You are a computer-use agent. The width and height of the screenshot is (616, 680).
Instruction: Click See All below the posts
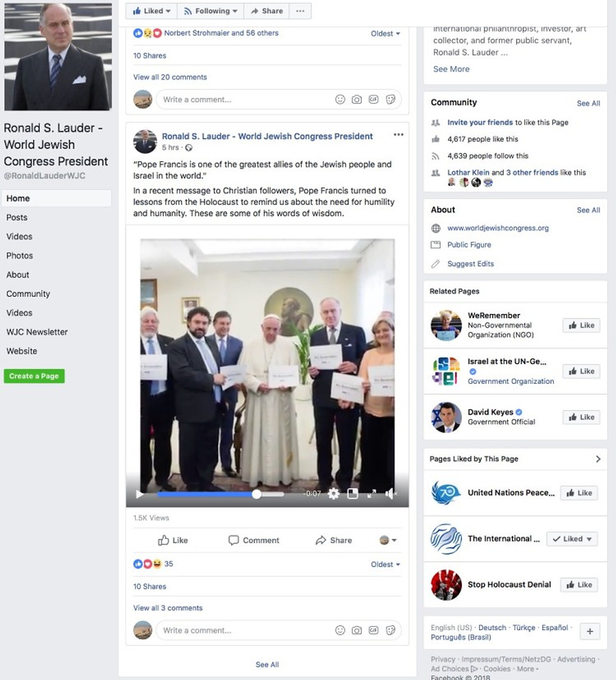267,665
